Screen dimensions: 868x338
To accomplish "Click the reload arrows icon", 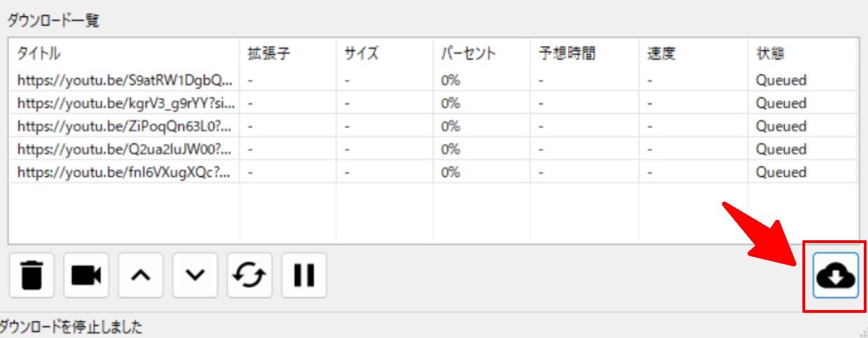I will pos(249,276).
